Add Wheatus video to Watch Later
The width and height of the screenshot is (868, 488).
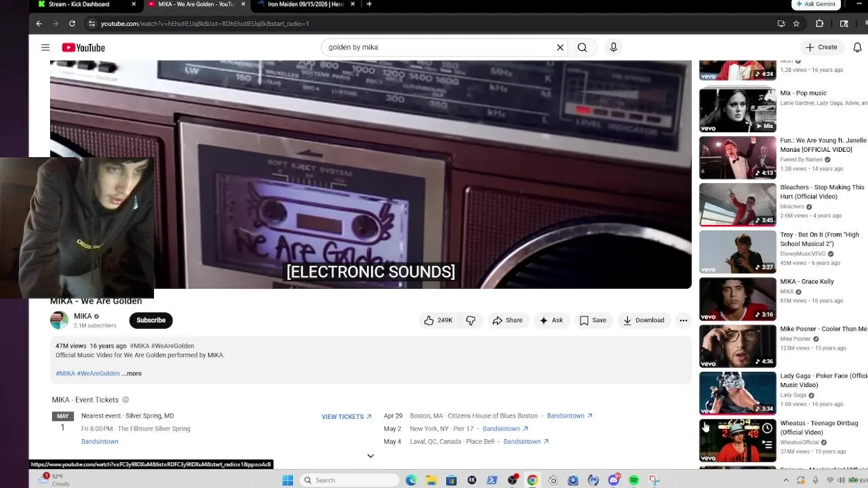coord(767,428)
